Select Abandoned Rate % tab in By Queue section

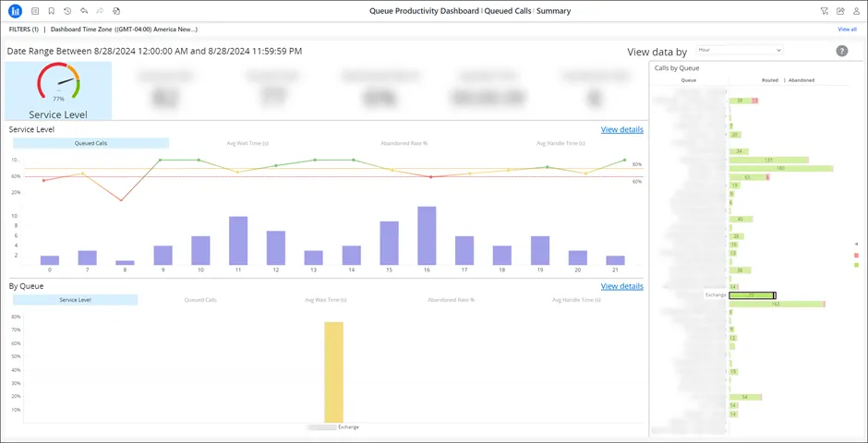coord(451,300)
